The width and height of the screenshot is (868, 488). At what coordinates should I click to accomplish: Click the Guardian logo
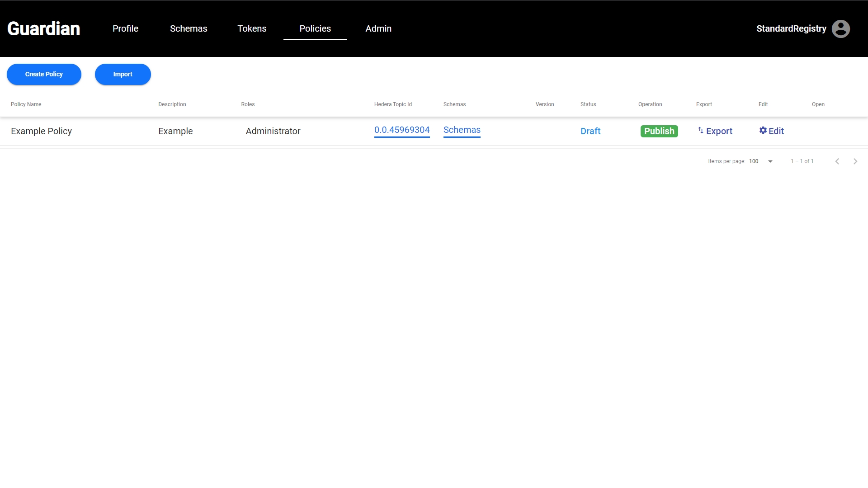[44, 29]
